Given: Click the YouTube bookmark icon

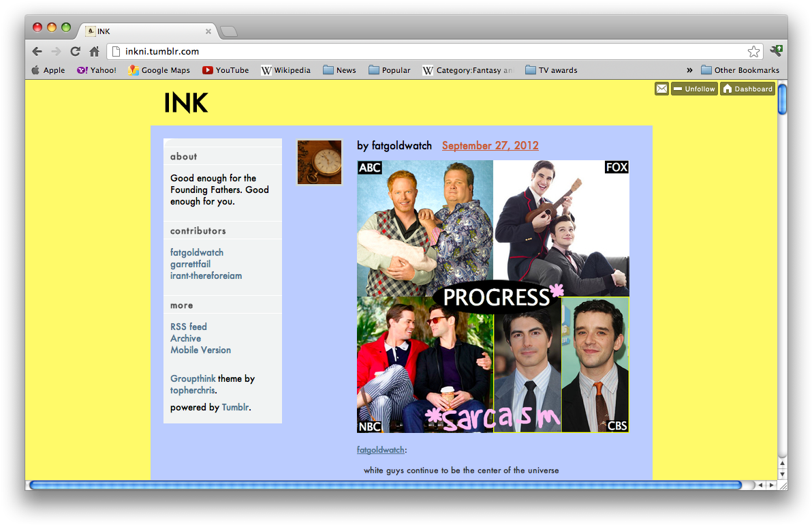Looking at the screenshot, I should [206, 70].
